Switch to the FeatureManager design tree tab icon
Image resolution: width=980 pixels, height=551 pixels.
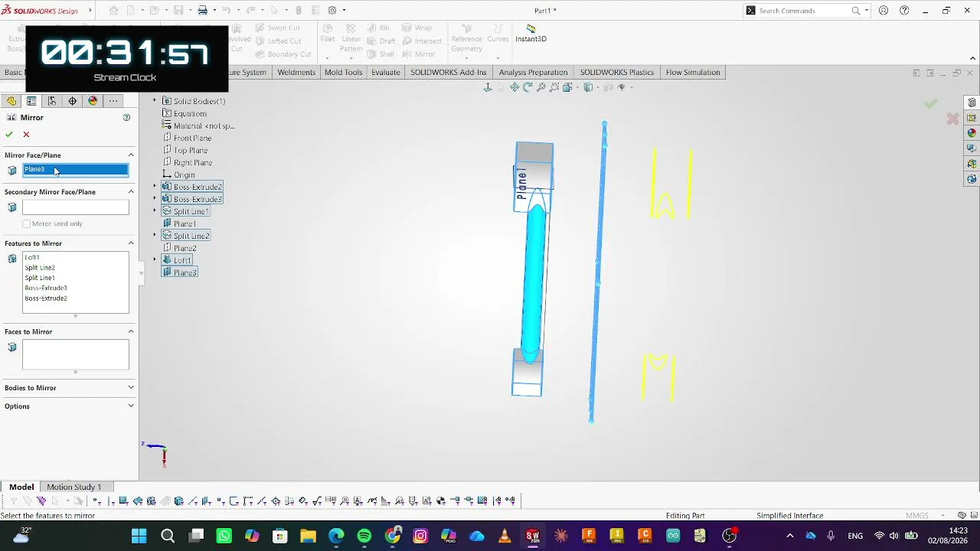[11, 101]
